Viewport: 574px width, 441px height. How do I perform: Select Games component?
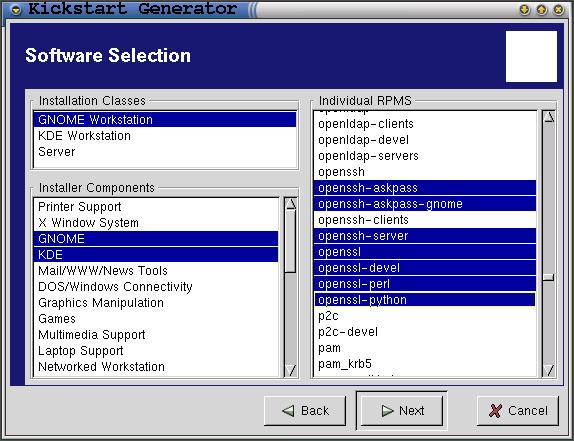(x=156, y=319)
